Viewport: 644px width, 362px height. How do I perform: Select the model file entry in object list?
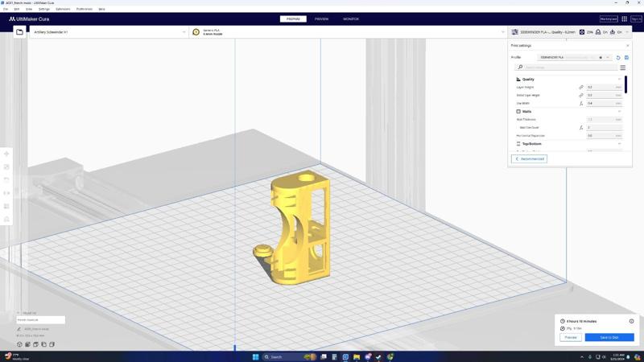(41, 319)
